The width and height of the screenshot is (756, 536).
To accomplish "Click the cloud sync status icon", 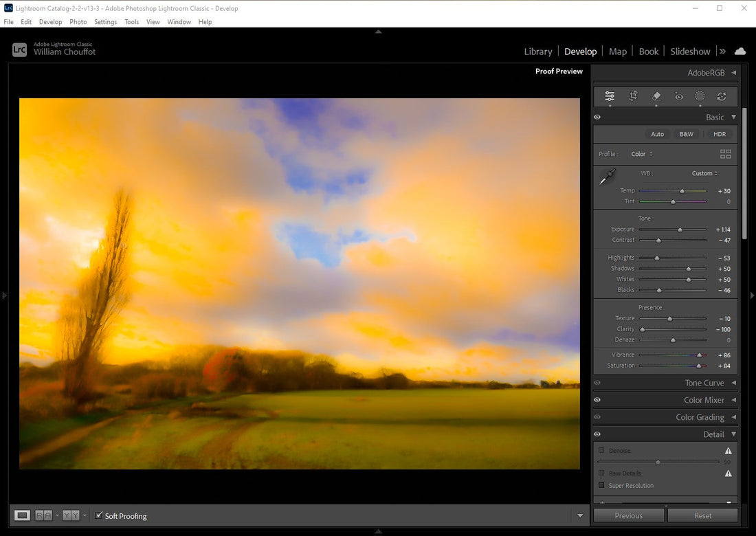I will [740, 52].
